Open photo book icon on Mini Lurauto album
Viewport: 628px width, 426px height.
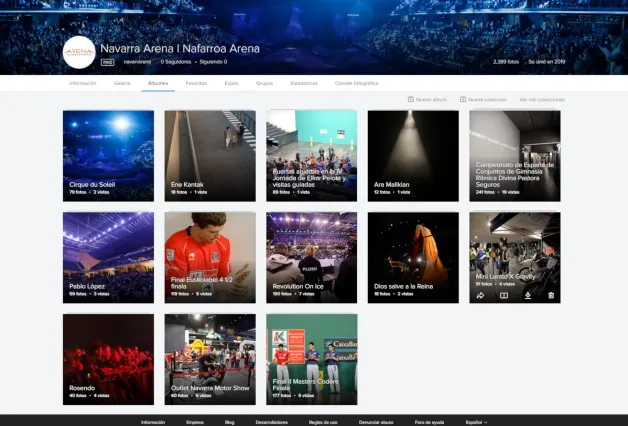pos(504,295)
